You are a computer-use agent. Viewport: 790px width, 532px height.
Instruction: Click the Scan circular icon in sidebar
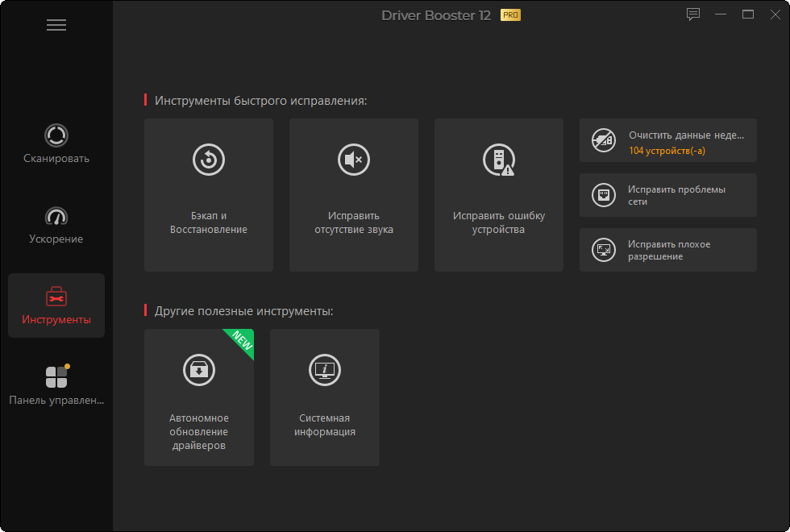coord(56,135)
